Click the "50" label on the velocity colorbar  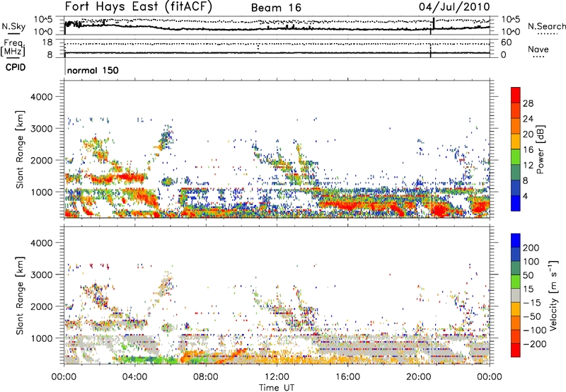pos(528,275)
